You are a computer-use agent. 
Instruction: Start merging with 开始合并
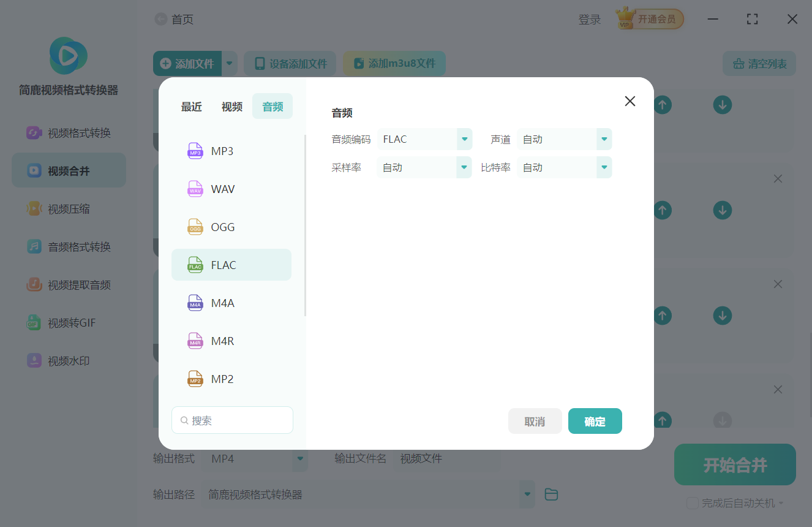(x=734, y=464)
